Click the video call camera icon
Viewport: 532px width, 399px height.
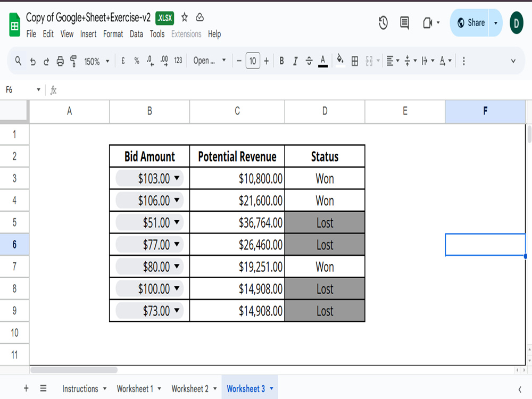[427, 23]
